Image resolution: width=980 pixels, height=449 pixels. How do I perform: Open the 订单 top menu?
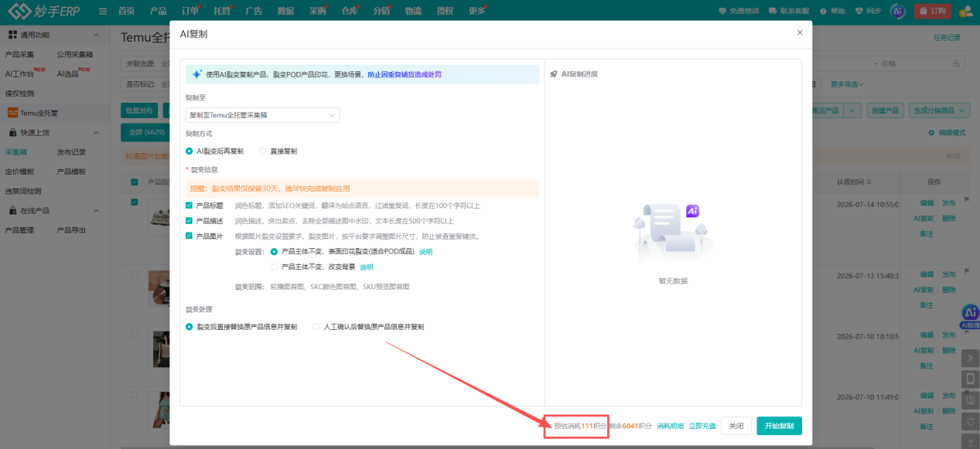point(190,11)
